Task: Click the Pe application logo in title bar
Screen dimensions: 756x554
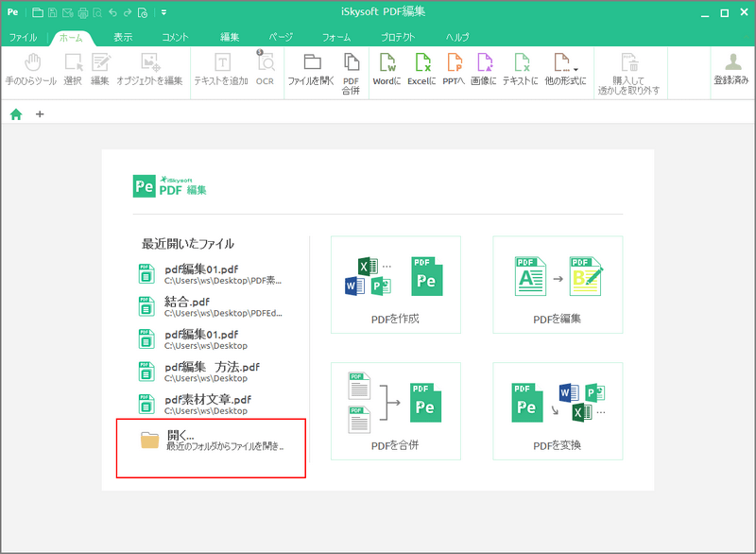Action: click(x=13, y=12)
